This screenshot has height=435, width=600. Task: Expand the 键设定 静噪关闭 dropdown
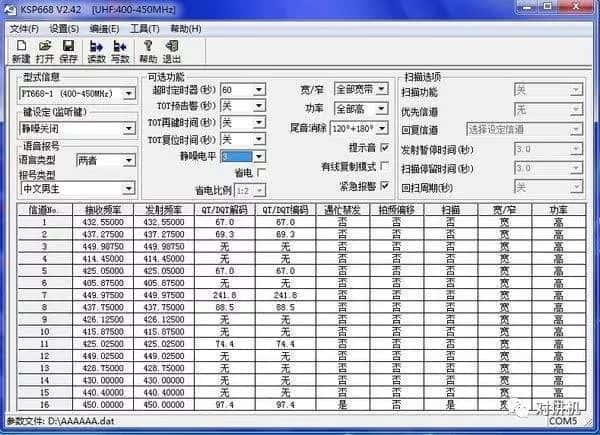coord(129,129)
